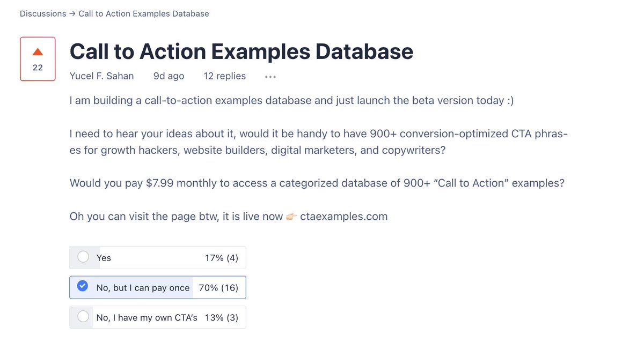Click the checked blue circle of selected option
This screenshot has height=349, width=644.
(x=82, y=286)
